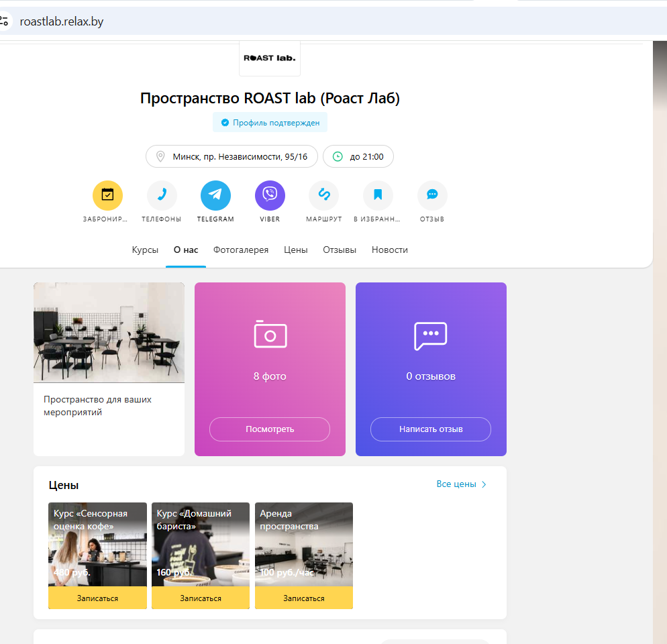
Task: Click the ROAST lab logo
Action: tap(270, 58)
